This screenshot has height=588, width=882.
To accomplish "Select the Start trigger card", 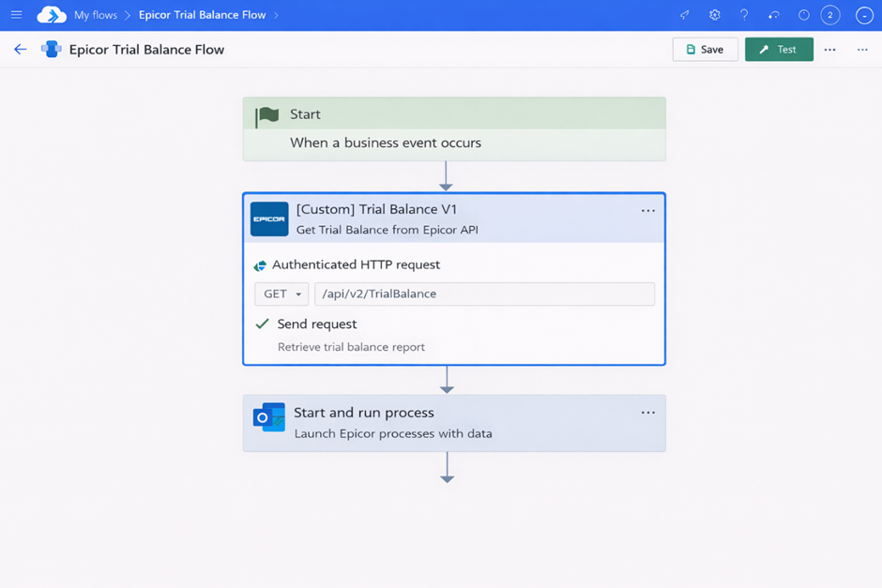I will coord(454,129).
